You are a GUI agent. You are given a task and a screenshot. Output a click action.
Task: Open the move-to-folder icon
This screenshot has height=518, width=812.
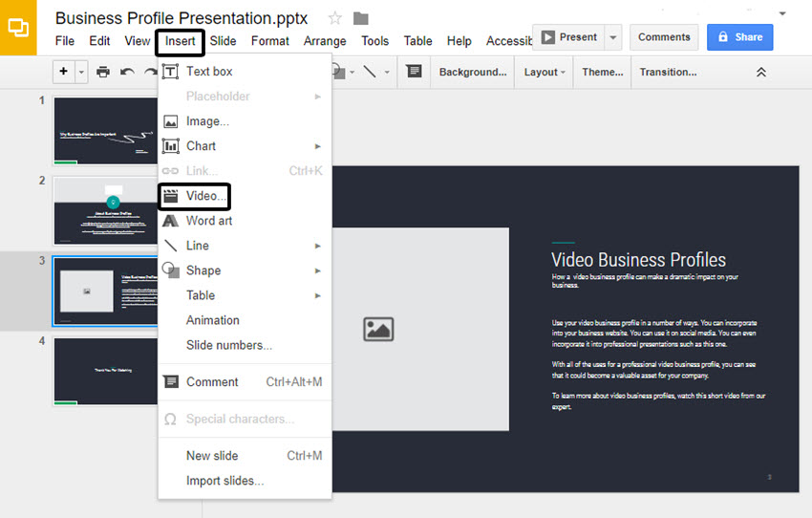coord(360,19)
